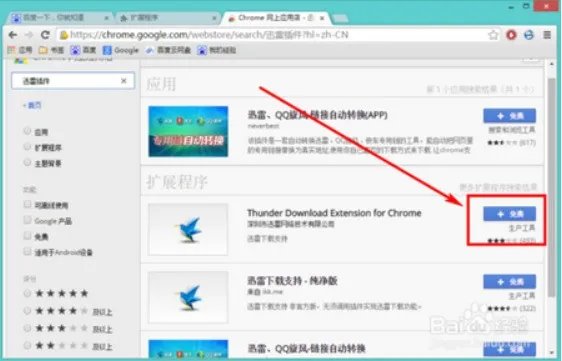Open a new tab

point(340,18)
